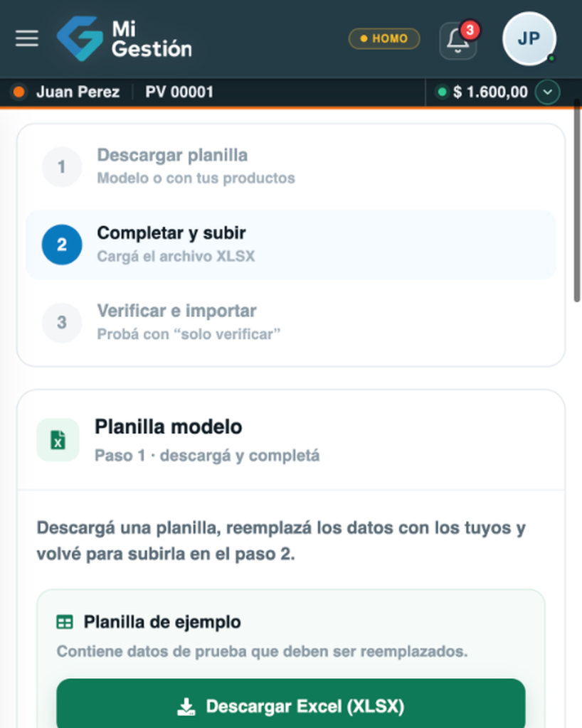Open the hamburger navigation menu

[x=26, y=38]
